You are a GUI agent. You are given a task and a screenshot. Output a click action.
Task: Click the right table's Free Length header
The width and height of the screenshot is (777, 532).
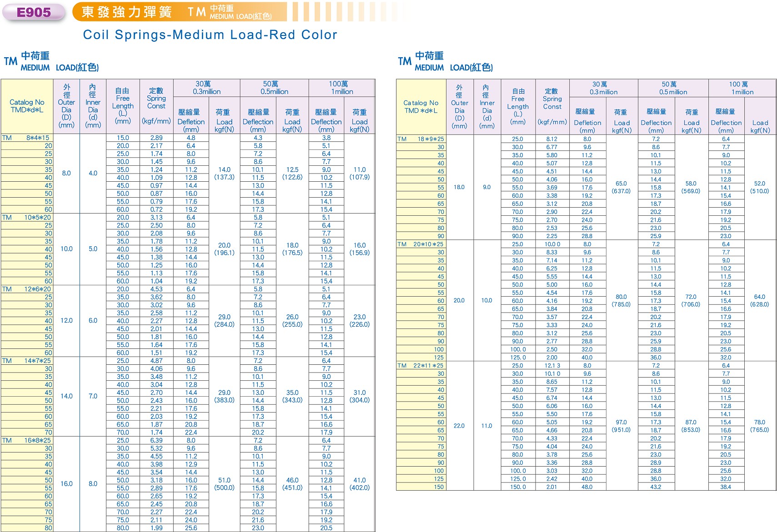pos(518,106)
